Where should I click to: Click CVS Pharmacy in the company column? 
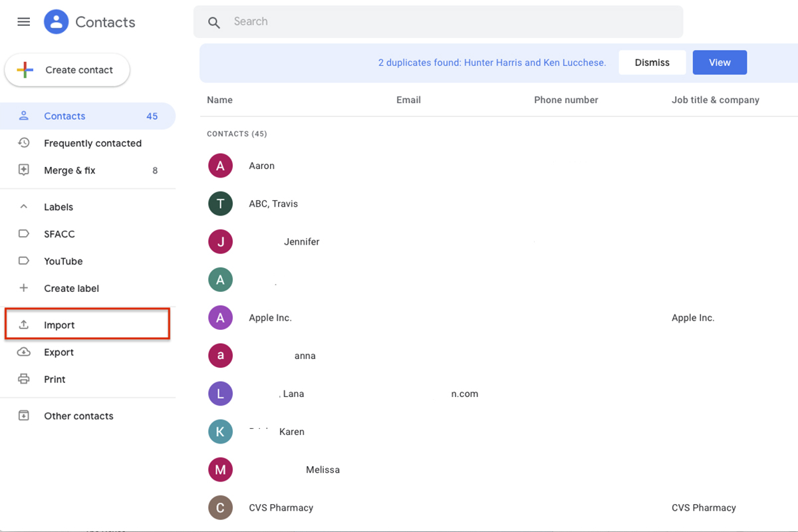pos(704,507)
